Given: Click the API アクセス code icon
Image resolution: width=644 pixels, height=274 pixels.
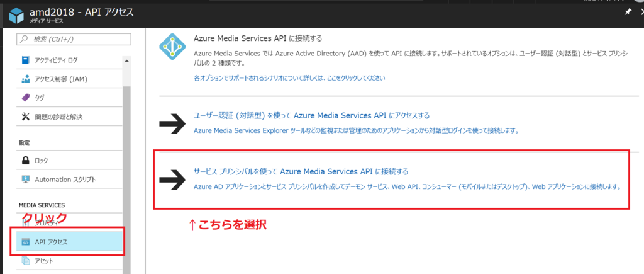Looking at the screenshot, I should coord(25,242).
